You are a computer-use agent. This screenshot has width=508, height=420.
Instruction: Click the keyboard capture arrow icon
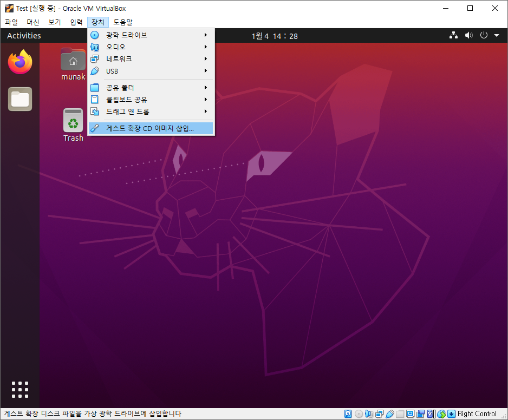(451, 414)
